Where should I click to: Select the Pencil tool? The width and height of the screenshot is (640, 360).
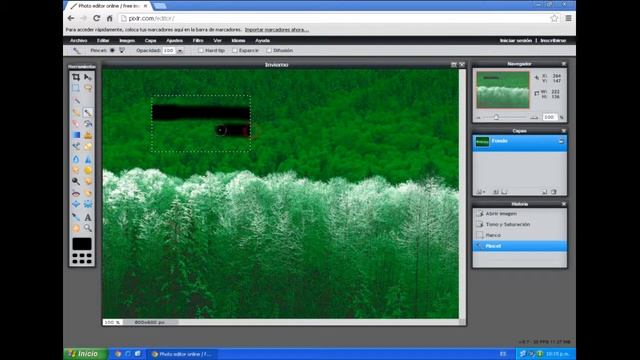(76, 112)
